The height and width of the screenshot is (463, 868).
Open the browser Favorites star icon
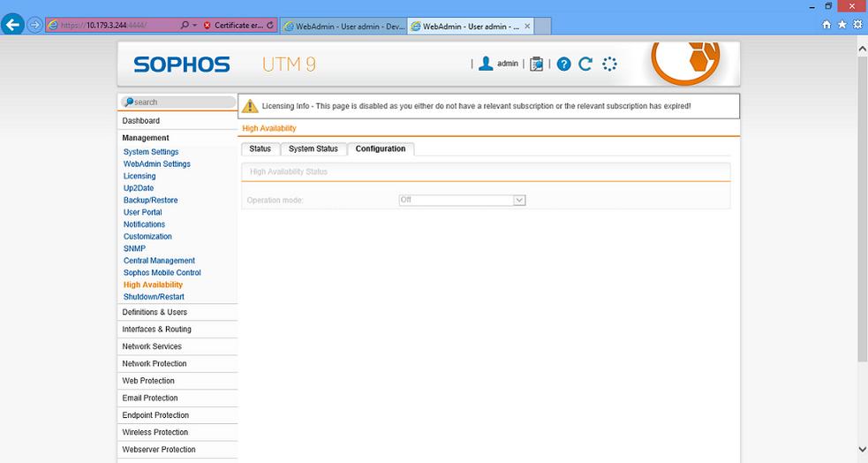coord(842,25)
